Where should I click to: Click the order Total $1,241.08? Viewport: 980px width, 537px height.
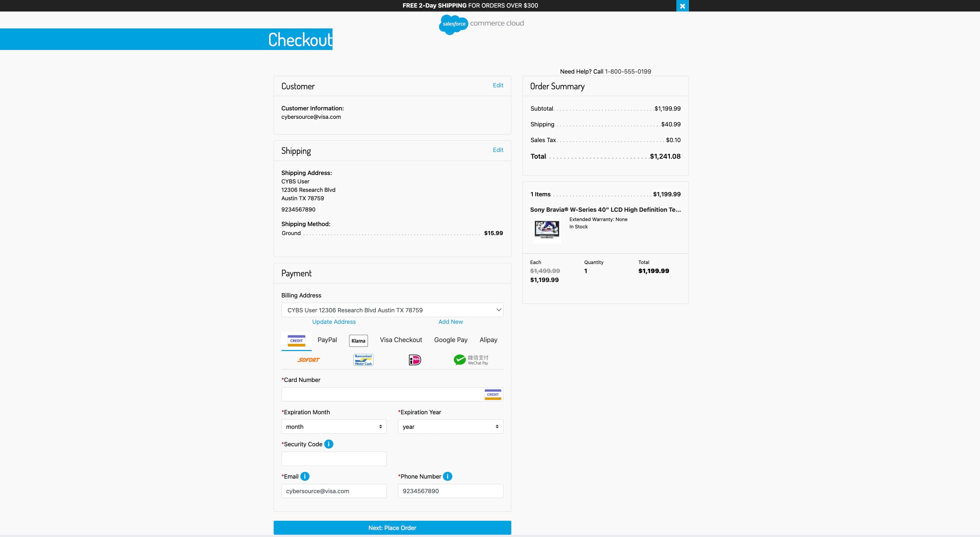665,156
